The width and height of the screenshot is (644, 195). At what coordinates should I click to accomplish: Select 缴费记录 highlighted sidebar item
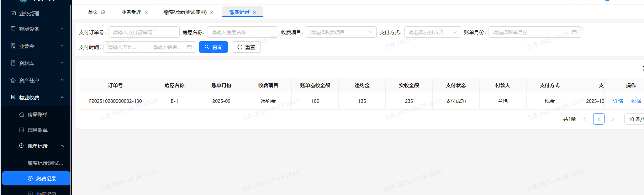point(36,178)
